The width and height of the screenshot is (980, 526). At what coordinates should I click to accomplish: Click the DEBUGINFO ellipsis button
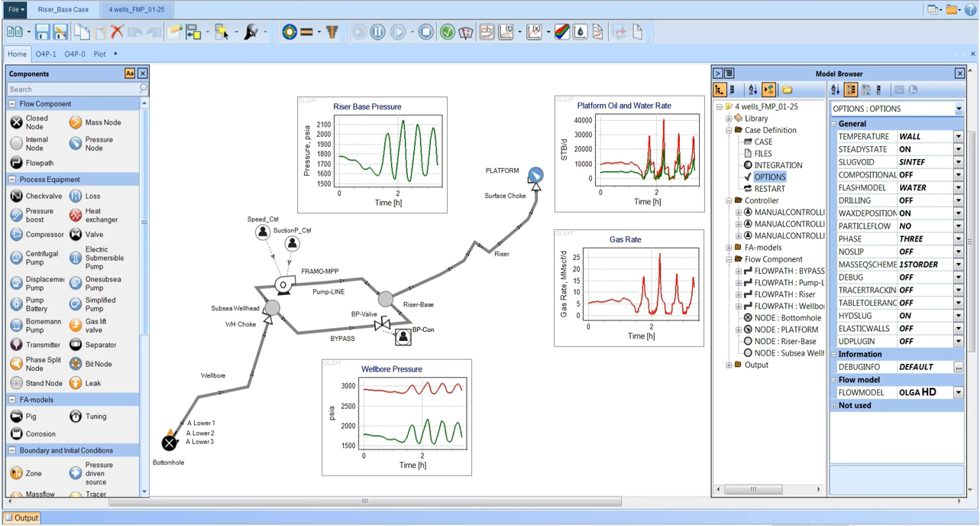(x=958, y=367)
